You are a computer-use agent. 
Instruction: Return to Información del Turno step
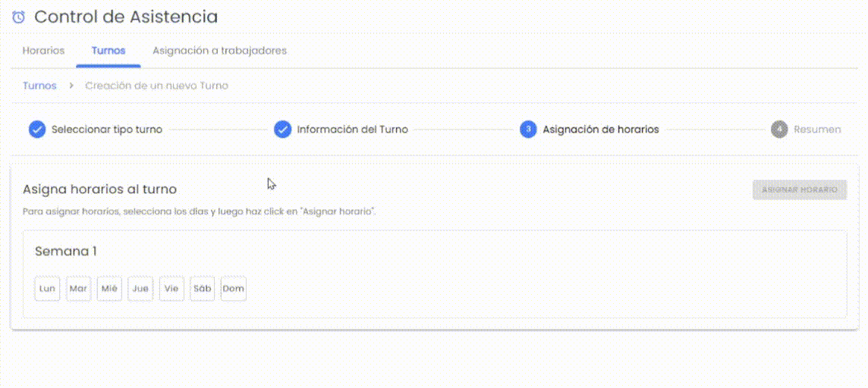pos(353,130)
